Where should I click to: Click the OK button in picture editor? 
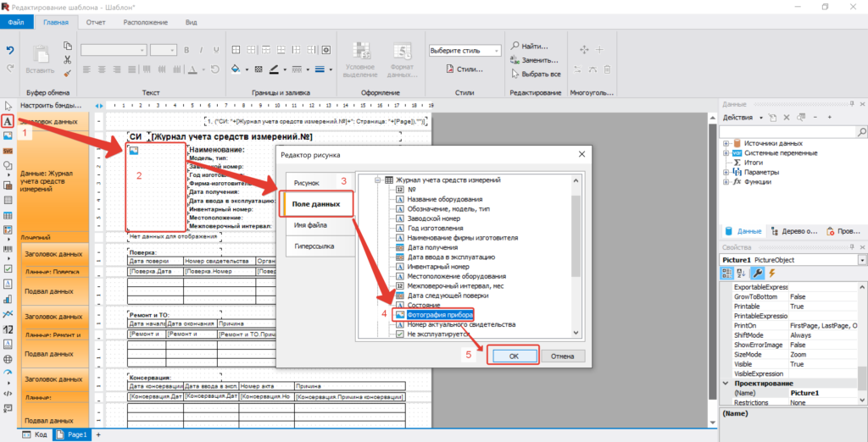[513, 356]
